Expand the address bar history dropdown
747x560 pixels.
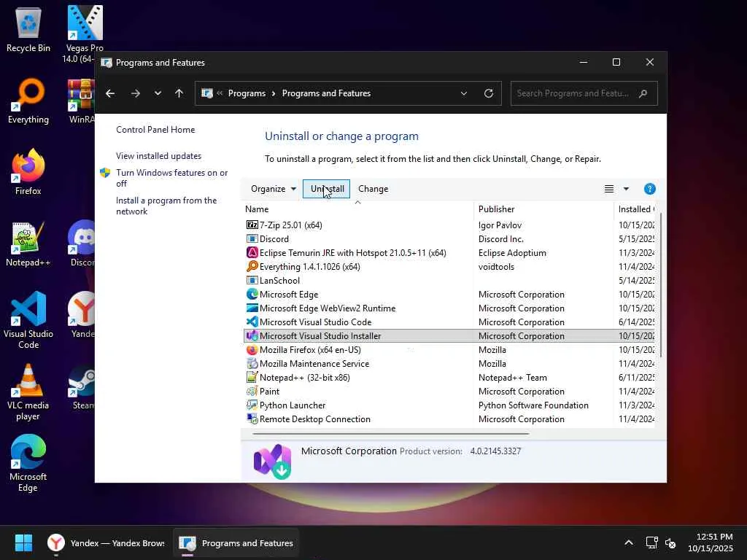click(x=463, y=93)
